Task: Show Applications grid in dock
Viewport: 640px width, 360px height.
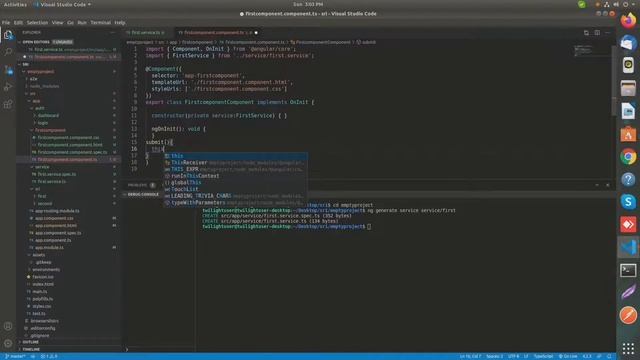Action: click(x=628, y=348)
